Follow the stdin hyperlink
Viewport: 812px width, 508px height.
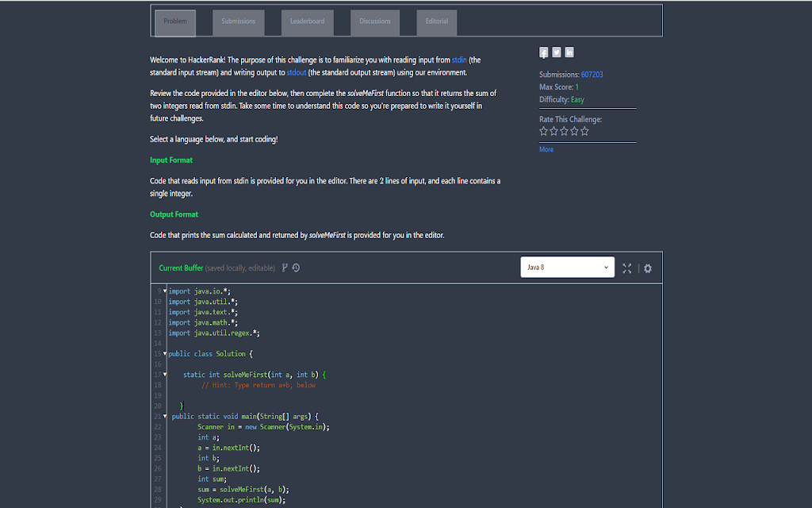(459, 60)
